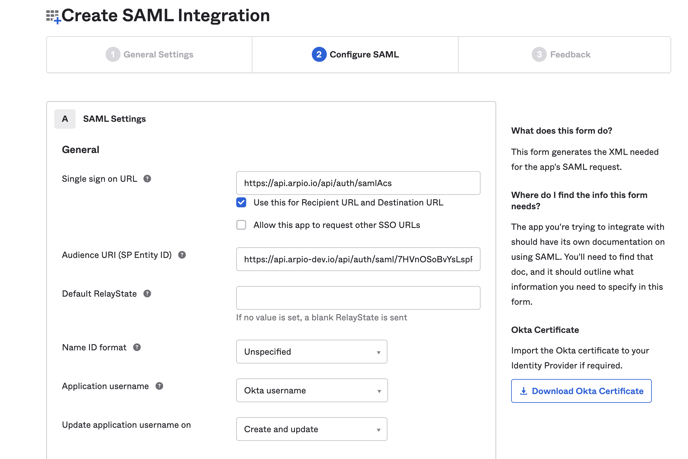Open the Name ID format dropdown
This screenshot has height=459, width=688.
click(x=312, y=351)
